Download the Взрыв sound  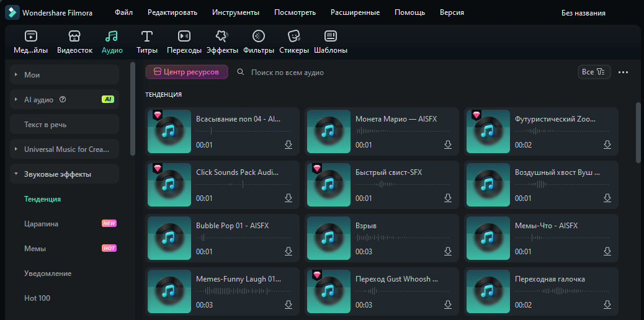tap(448, 251)
